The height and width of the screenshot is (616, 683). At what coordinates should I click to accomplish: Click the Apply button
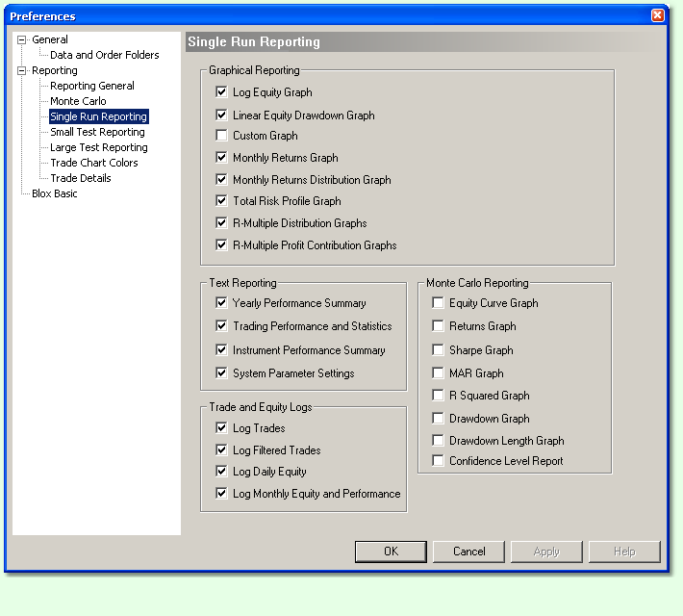[x=546, y=552]
